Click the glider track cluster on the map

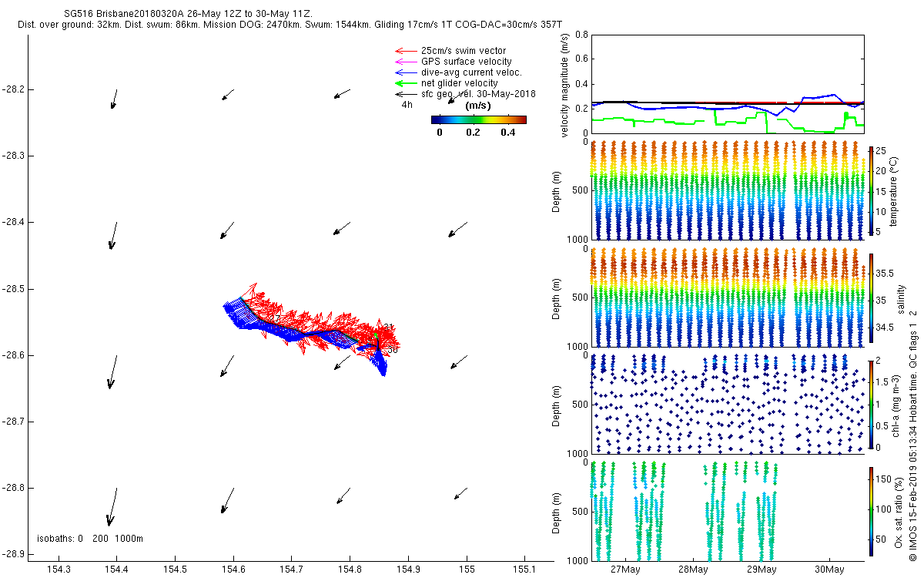coord(312,331)
